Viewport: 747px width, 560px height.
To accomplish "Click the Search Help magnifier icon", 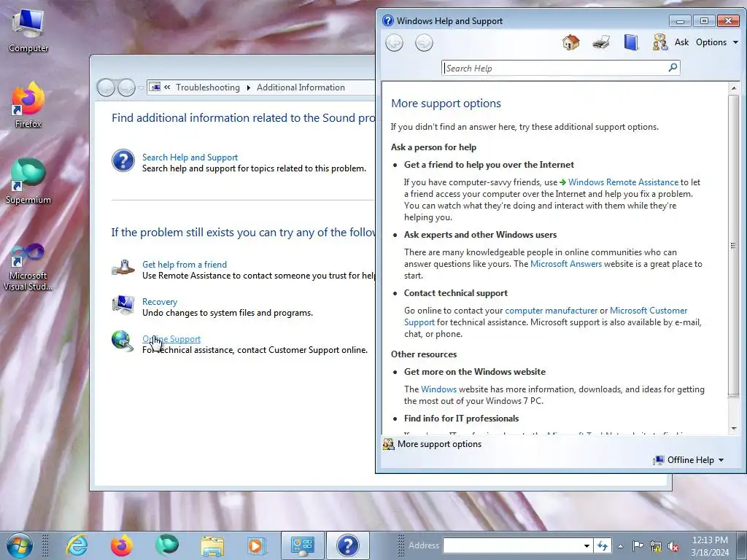I will 673,68.
